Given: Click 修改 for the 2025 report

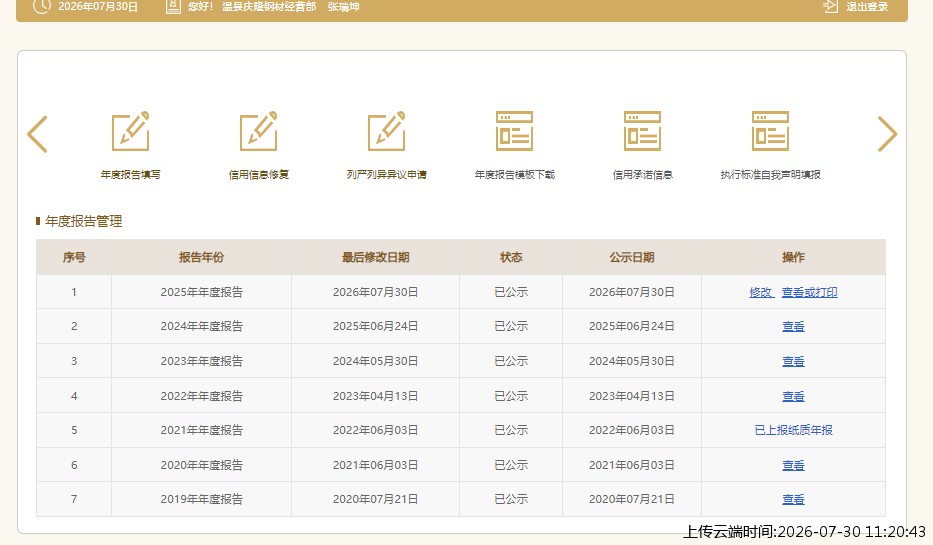Looking at the screenshot, I should [761, 292].
